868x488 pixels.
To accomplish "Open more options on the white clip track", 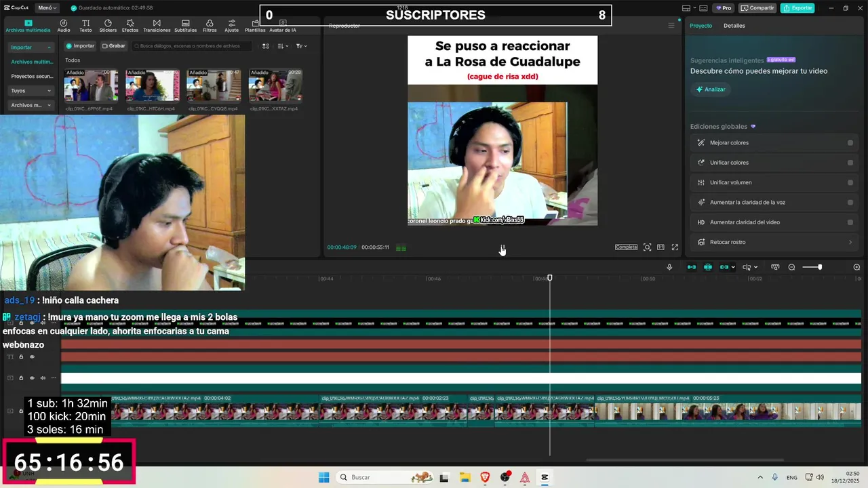I will pos(54,378).
